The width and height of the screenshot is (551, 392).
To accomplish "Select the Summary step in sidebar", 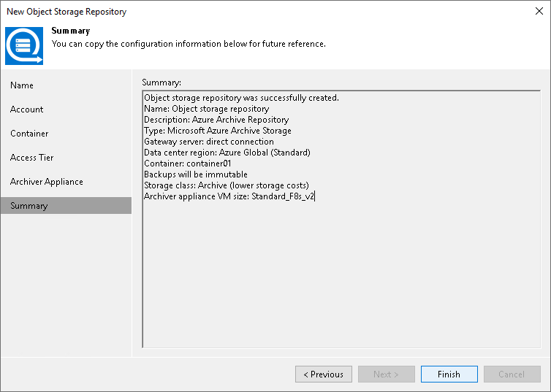I will point(66,205).
